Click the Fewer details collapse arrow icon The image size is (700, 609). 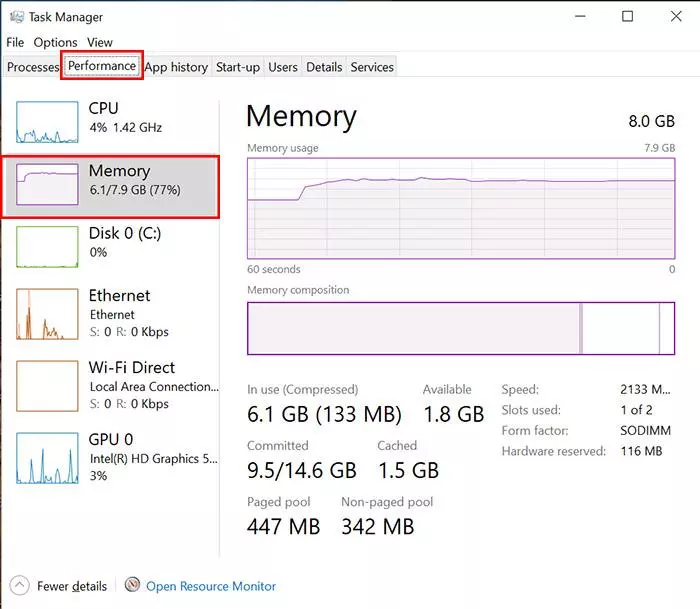click(x=19, y=585)
